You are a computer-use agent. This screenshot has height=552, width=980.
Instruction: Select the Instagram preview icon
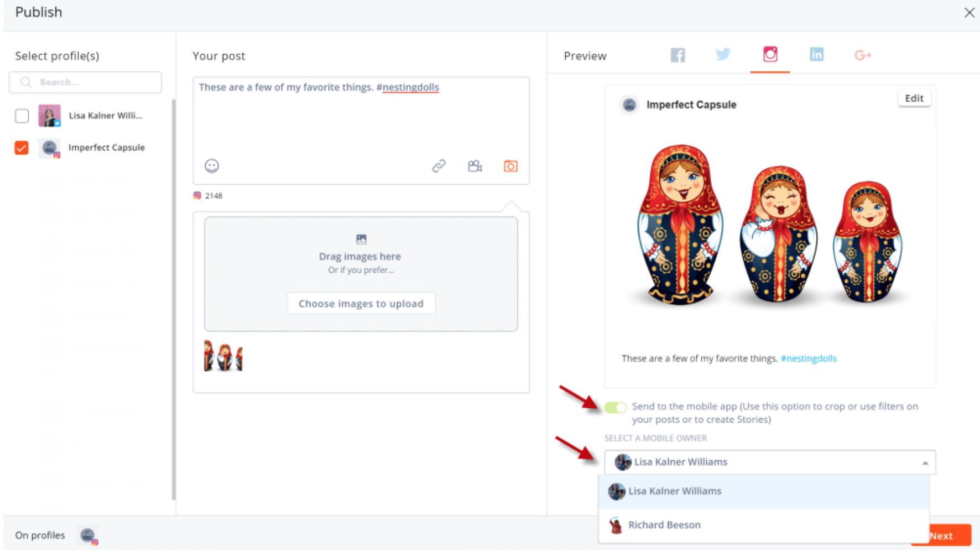(x=770, y=54)
